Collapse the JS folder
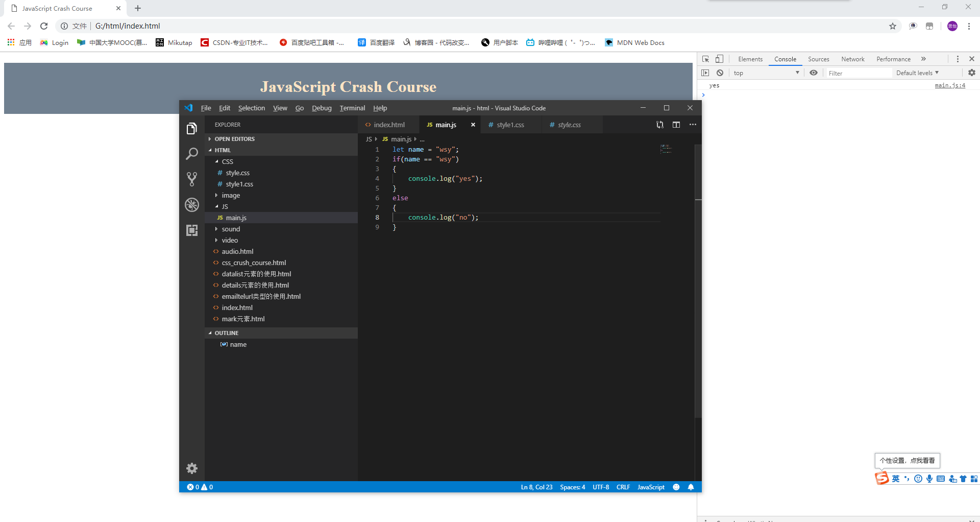The image size is (980, 522). [281, 206]
